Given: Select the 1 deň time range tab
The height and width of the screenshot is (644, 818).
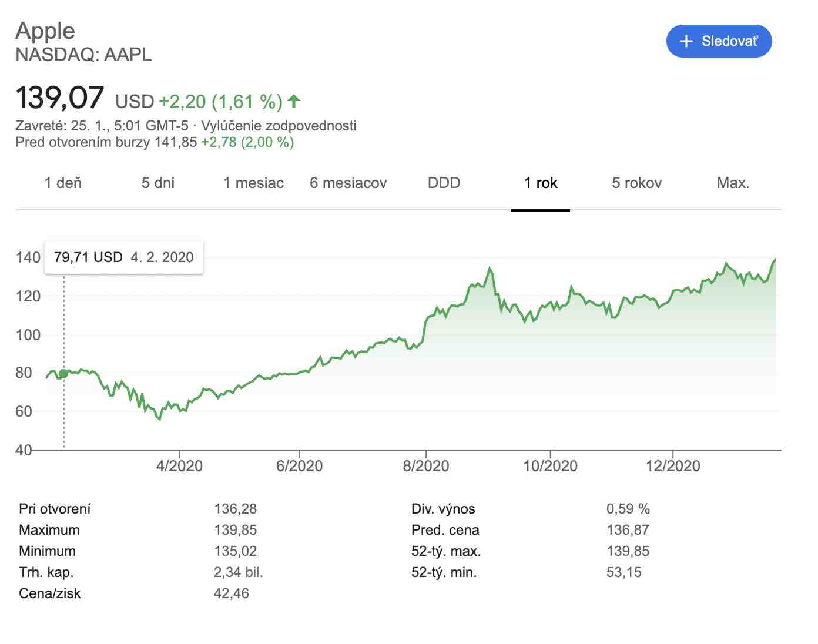Looking at the screenshot, I should pyautogui.click(x=63, y=183).
